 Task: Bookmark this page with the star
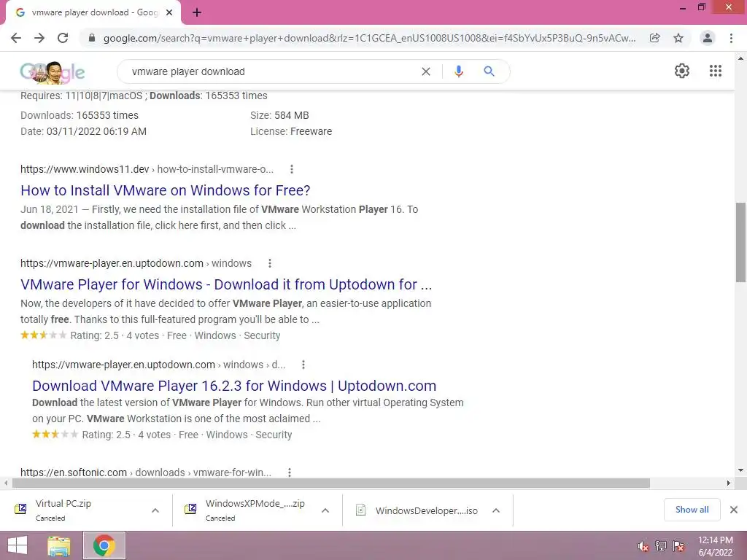coord(678,38)
